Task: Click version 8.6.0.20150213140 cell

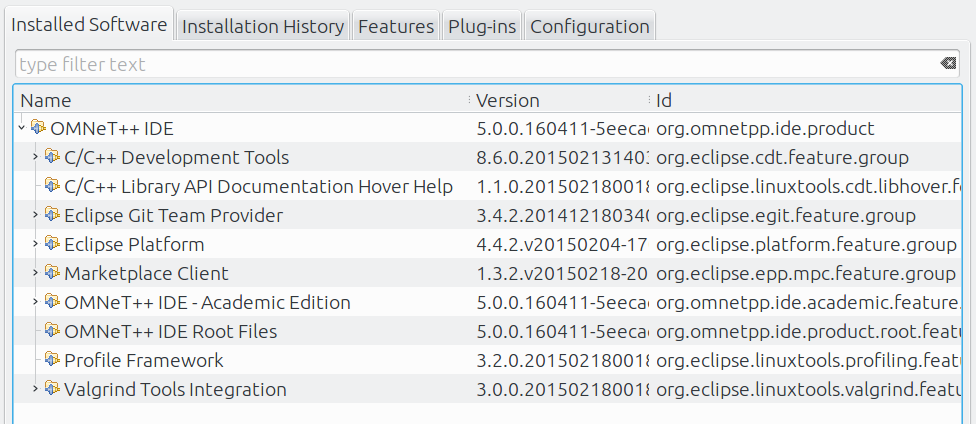Action: (x=562, y=158)
